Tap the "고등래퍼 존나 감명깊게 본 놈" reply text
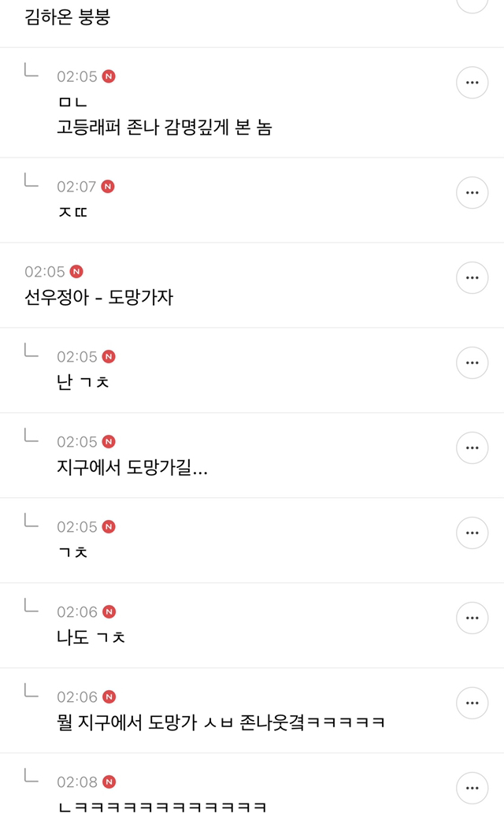The image size is (504, 813). 164,128
